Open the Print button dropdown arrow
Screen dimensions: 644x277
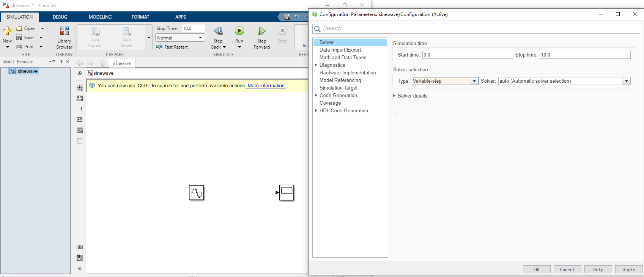click(x=41, y=47)
